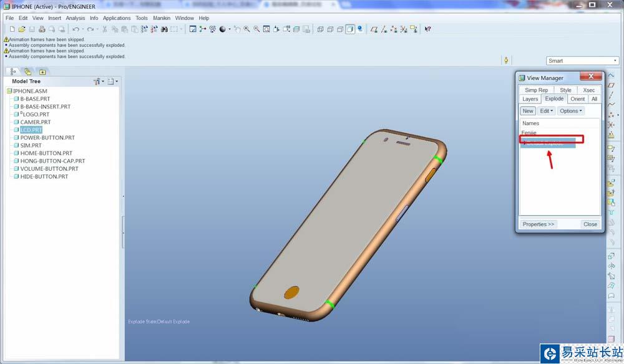Image resolution: width=624 pixels, height=364 pixels.
Task: Click New in View Manager
Action: coord(528,111)
